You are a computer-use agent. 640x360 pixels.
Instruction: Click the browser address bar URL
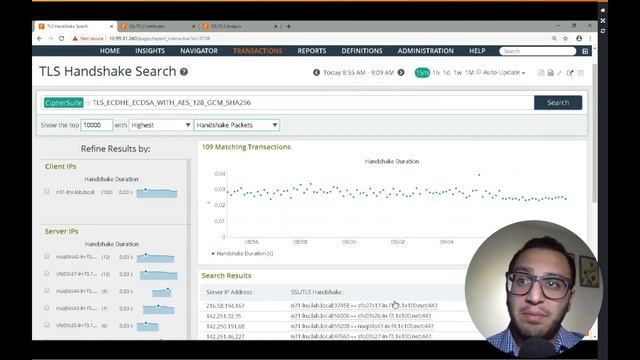pos(160,38)
